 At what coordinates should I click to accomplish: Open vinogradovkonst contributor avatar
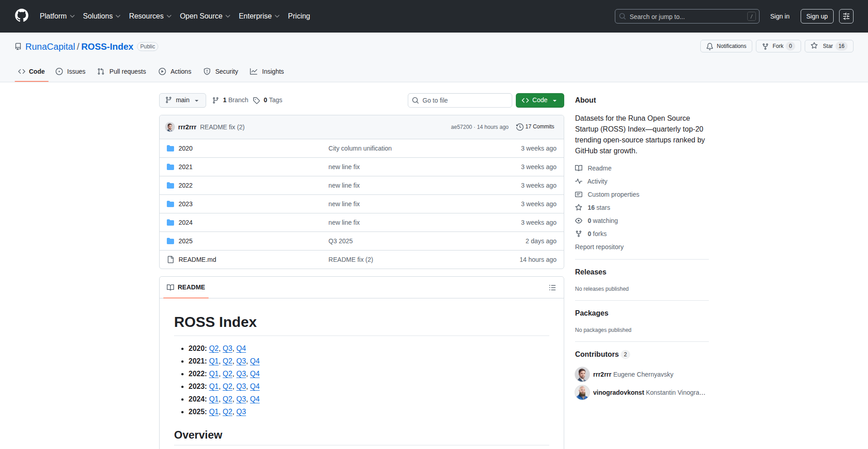tap(582, 392)
